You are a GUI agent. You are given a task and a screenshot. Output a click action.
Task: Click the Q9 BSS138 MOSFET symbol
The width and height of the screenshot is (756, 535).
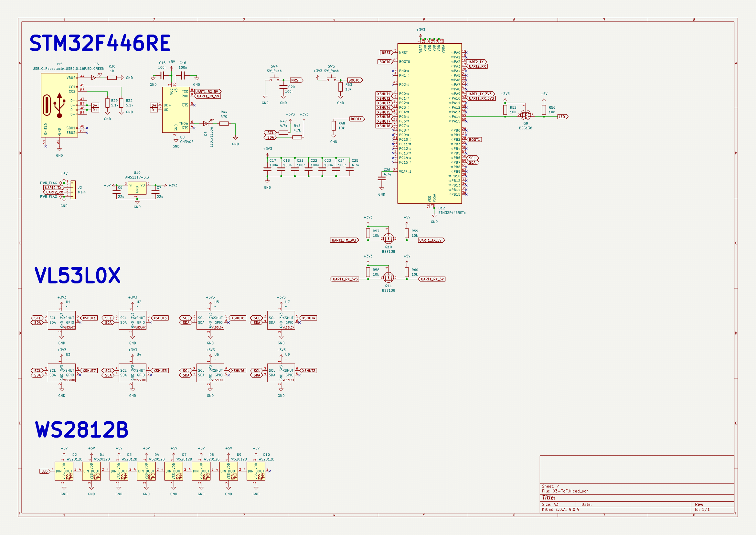coord(526,115)
